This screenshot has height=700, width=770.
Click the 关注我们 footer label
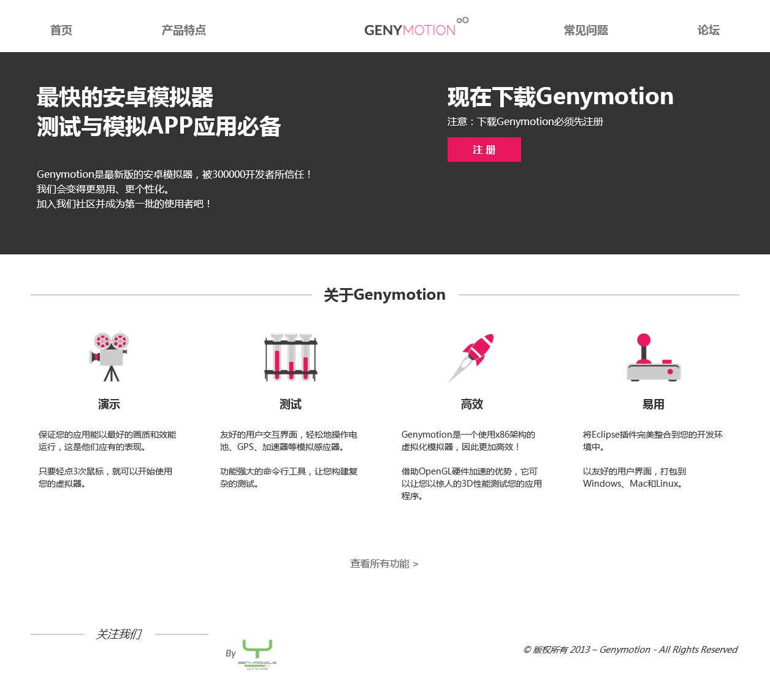119,634
